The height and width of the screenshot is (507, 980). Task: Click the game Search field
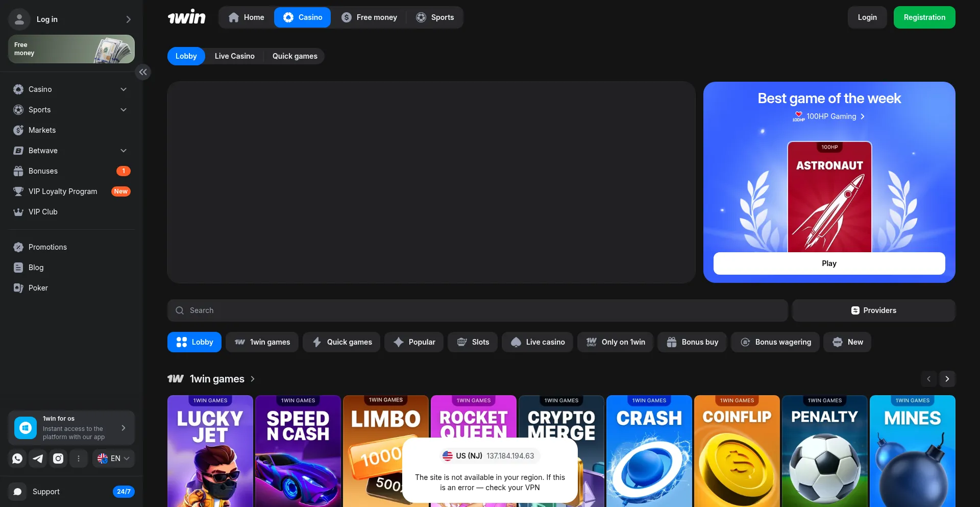[478, 310]
